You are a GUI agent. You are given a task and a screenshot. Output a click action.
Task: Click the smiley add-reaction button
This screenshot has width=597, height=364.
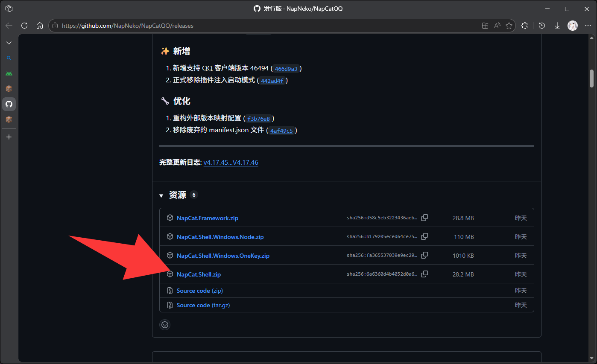(x=165, y=325)
